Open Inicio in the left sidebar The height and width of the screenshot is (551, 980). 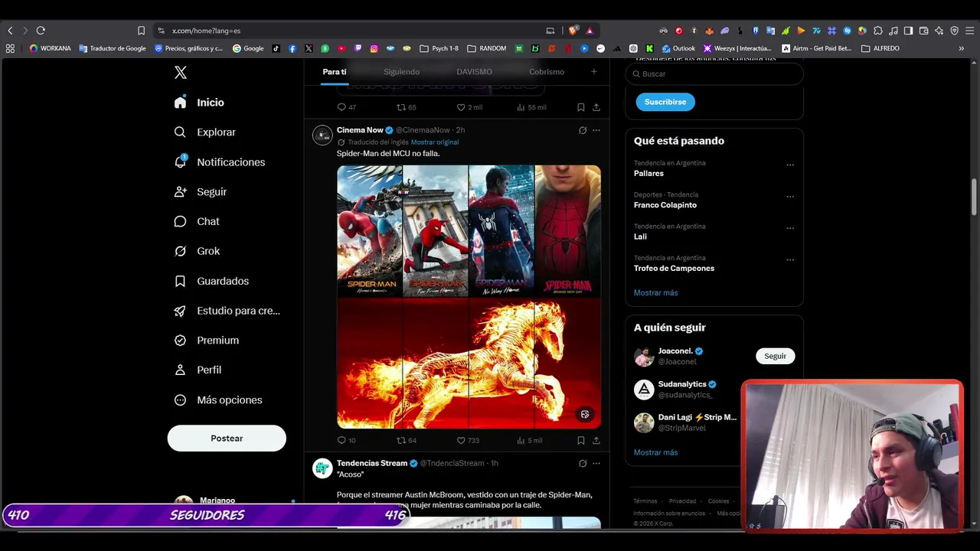coord(199,103)
